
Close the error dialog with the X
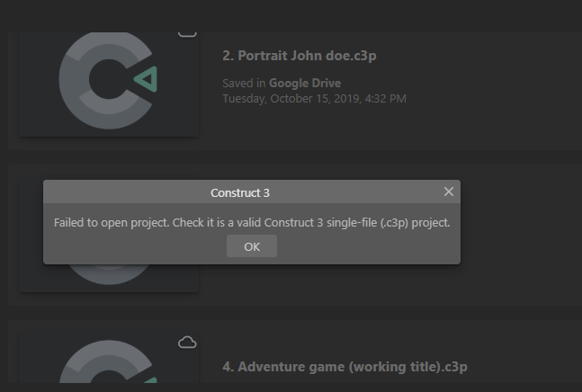tap(448, 192)
